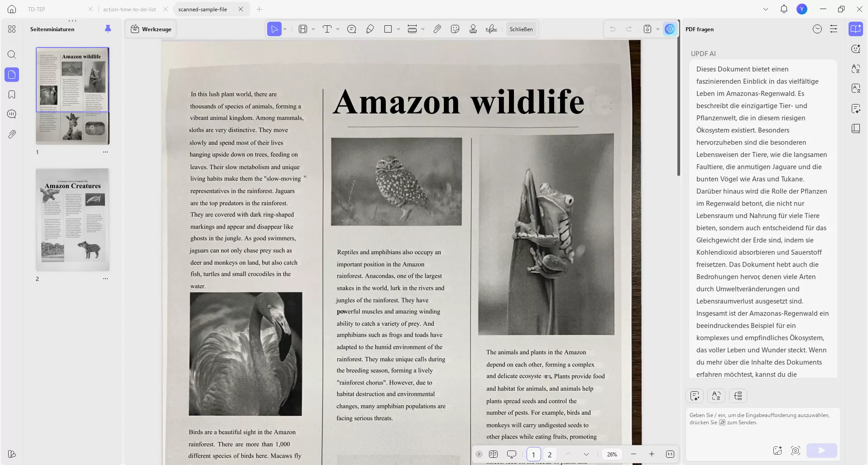Open the notifications bell
Image resolution: width=868 pixels, height=465 pixels.
(x=784, y=9)
